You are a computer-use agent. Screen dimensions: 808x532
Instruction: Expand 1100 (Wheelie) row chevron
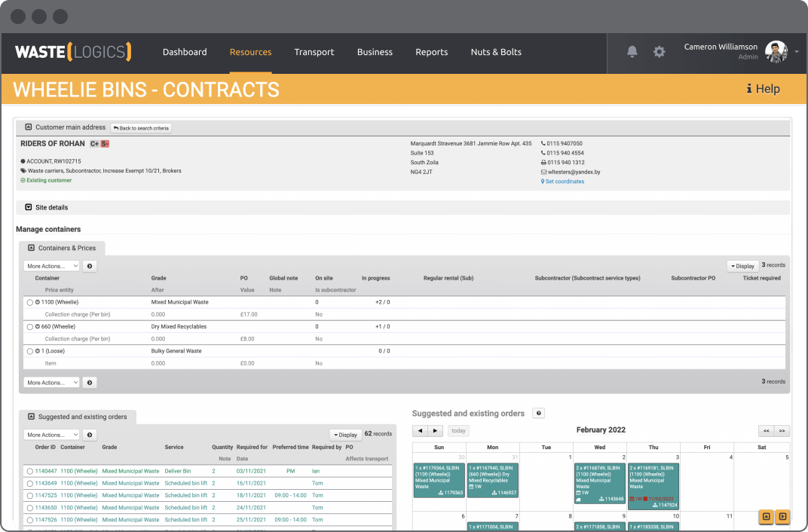[x=38, y=302]
